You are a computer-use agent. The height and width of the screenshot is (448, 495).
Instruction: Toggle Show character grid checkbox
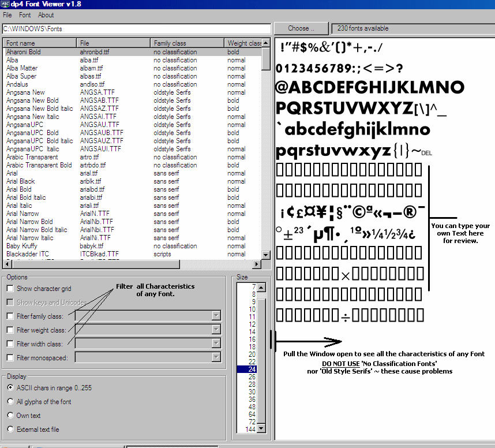(x=10, y=289)
